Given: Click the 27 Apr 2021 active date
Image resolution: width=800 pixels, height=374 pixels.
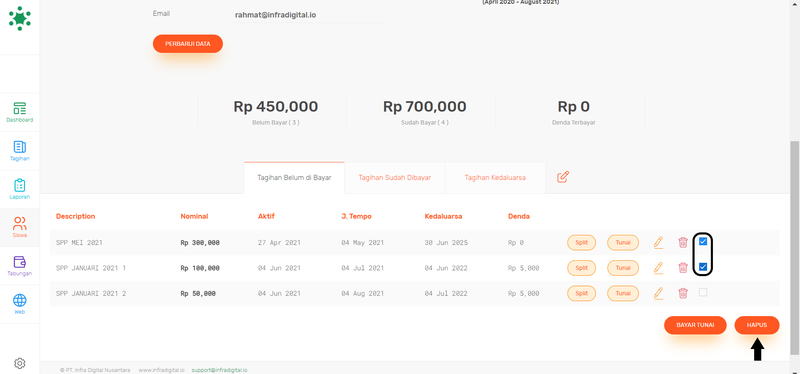Looking at the screenshot, I should [279, 243].
